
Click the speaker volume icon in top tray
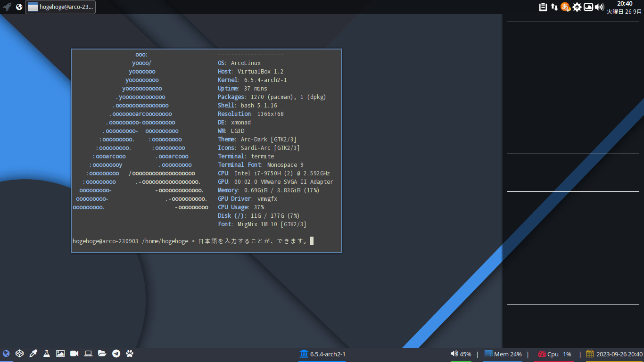coord(600,7)
